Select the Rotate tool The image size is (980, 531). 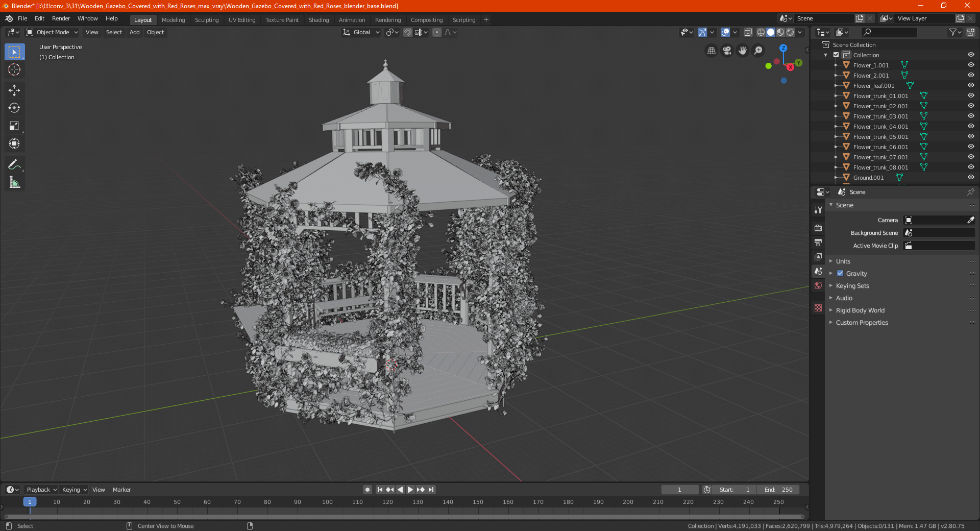click(x=14, y=108)
